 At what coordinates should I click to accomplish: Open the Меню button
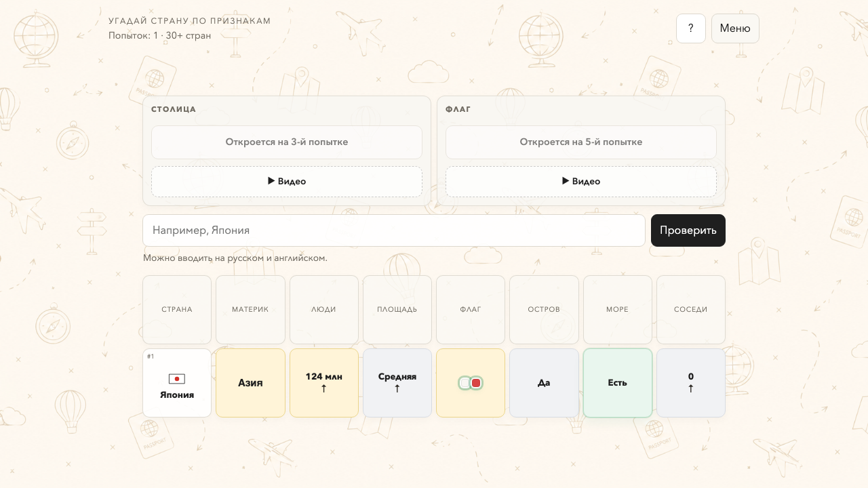tap(735, 28)
